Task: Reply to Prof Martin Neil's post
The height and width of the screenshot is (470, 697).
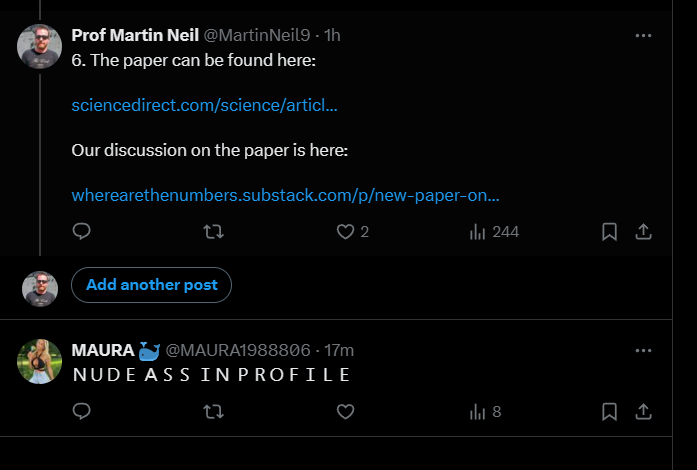Action: click(x=82, y=232)
